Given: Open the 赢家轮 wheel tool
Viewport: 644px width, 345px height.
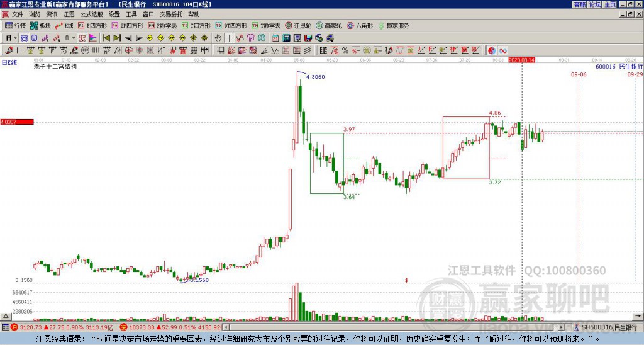Looking at the screenshot, I should pos(329,25).
